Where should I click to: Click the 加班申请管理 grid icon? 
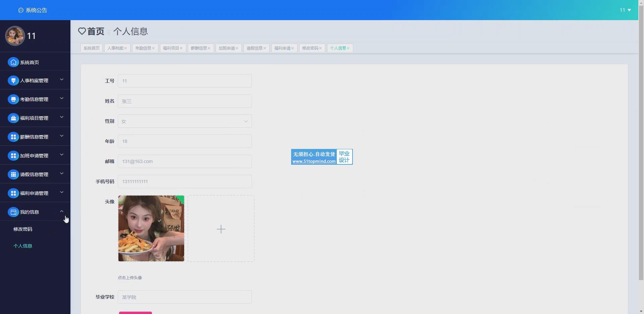13,156
